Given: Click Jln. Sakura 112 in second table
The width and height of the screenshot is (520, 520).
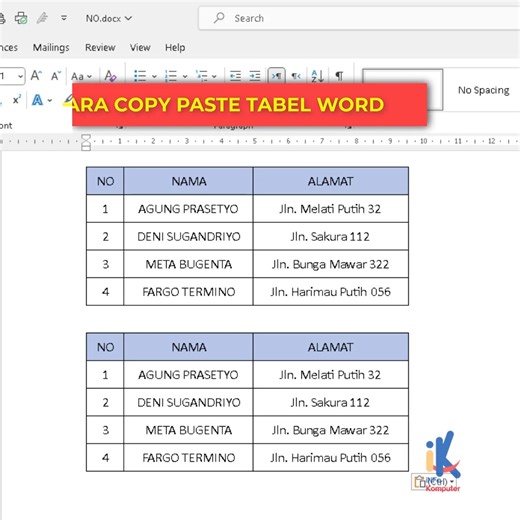Looking at the screenshot, I should click(x=330, y=403).
